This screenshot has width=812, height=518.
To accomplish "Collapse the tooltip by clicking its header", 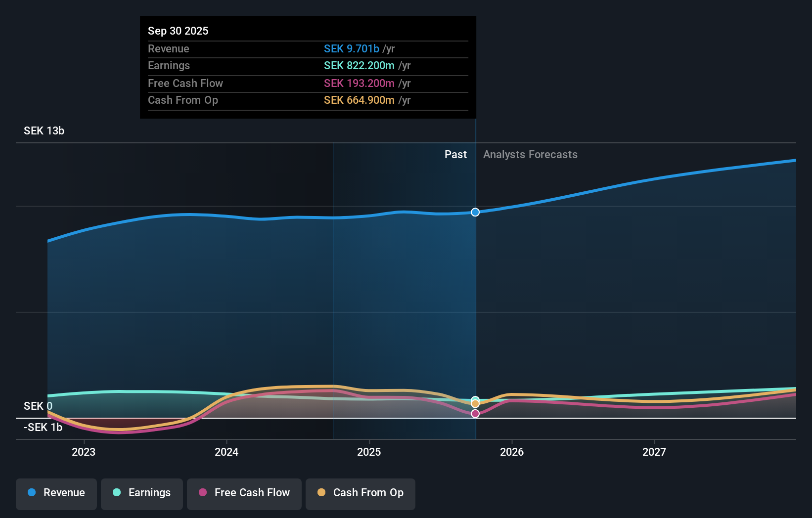I will pyautogui.click(x=178, y=31).
